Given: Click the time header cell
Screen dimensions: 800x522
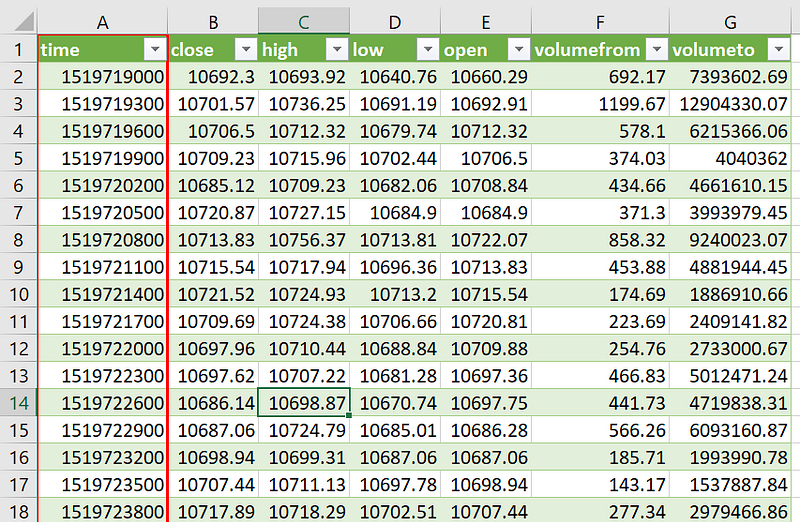Looking at the screenshot, I should (103, 49).
